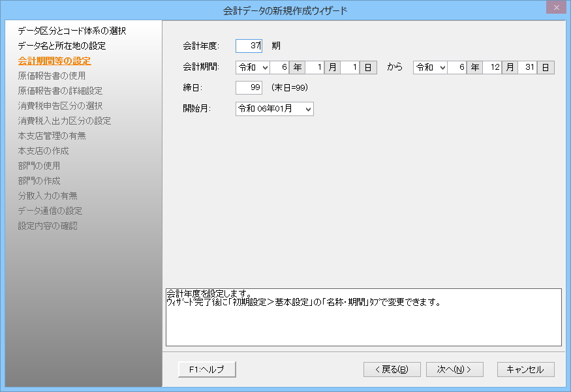Click the start date year field
Image resolution: width=571 pixels, height=392 pixels.
point(280,67)
